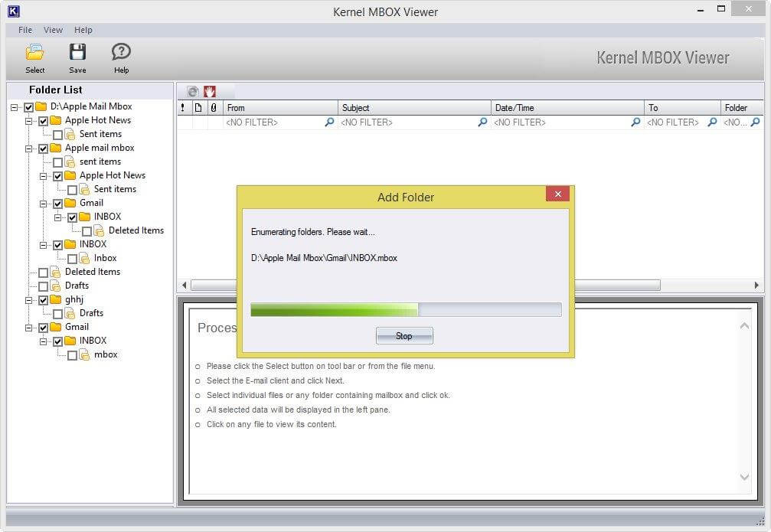The height and width of the screenshot is (532, 771).
Task: Sort by the From column header
Action: click(x=280, y=107)
